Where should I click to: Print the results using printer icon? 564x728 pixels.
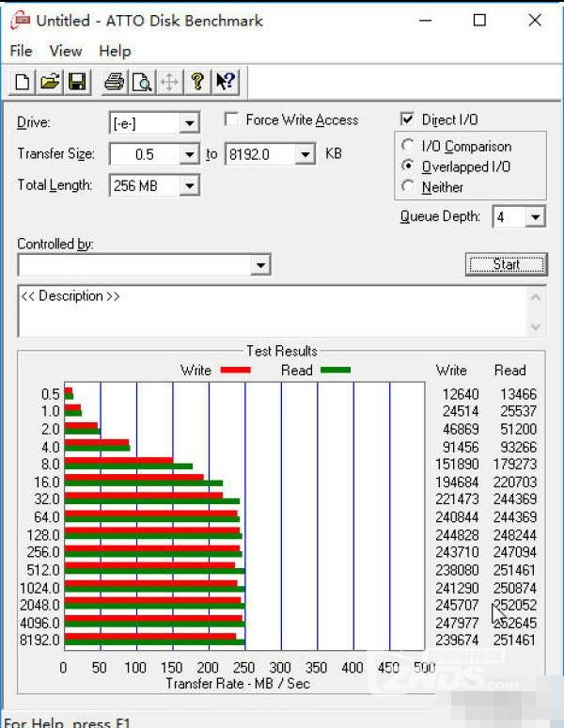point(114,82)
